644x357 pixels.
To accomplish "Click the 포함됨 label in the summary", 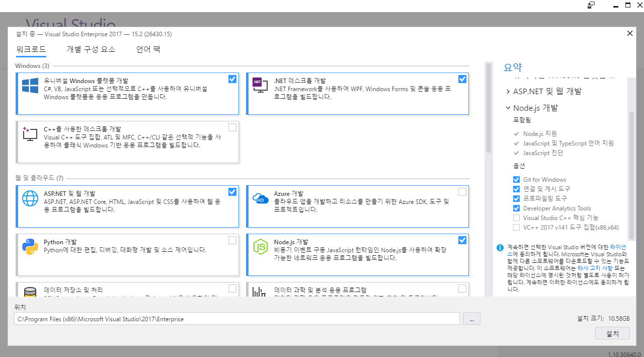I will [522, 120].
